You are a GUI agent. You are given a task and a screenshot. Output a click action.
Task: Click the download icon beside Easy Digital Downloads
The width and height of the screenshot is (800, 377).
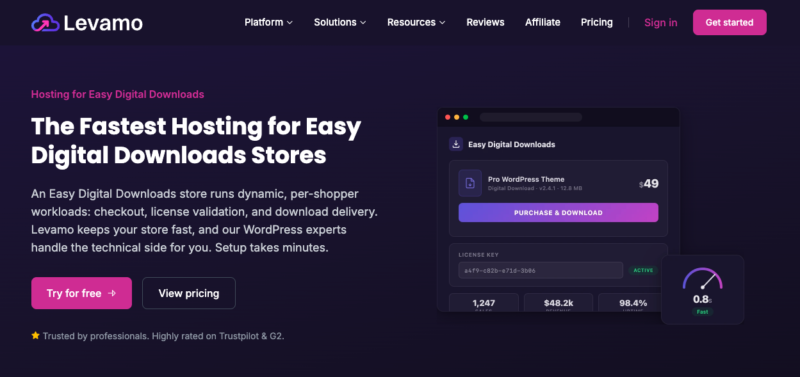click(456, 144)
